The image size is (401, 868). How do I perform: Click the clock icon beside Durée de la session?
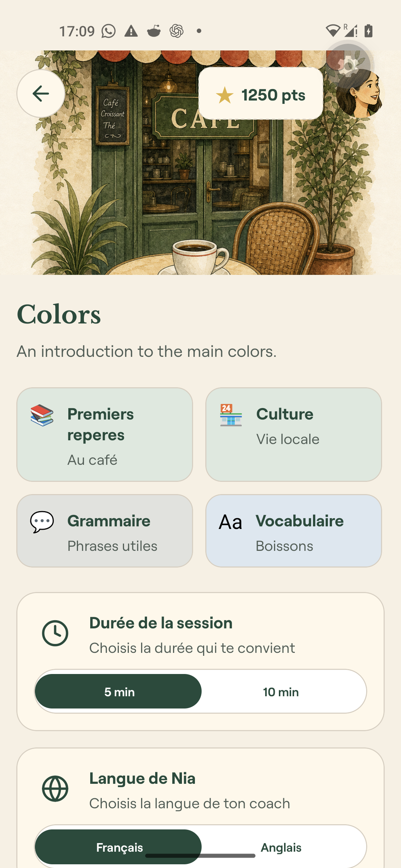[55, 633]
